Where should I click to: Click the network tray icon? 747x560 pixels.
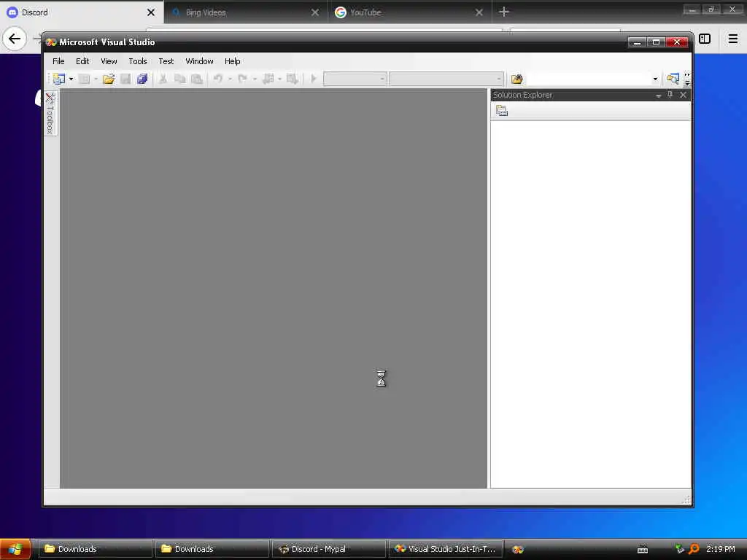tap(680, 549)
